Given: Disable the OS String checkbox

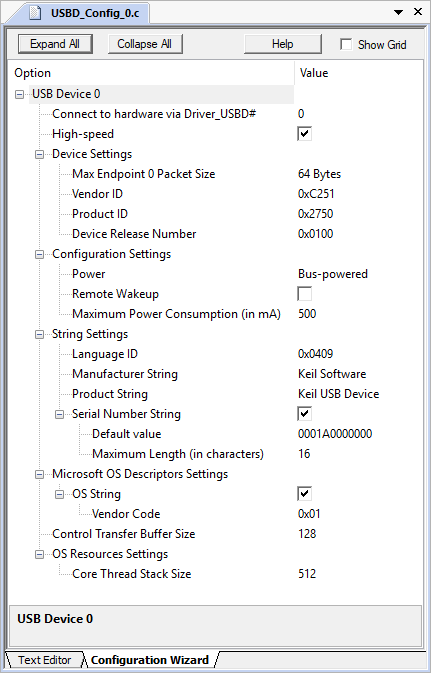Looking at the screenshot, I should (x=304, y=494).
